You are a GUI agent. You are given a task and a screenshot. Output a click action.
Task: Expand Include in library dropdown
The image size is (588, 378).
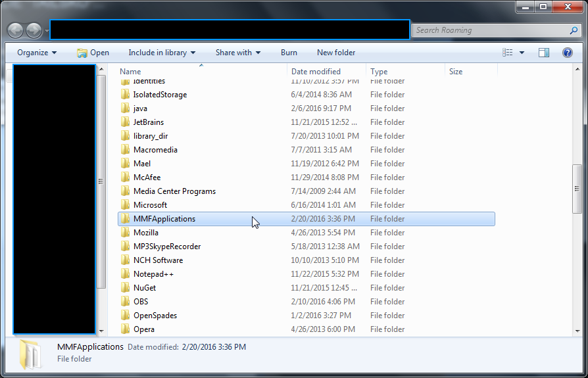pos(162,53)
